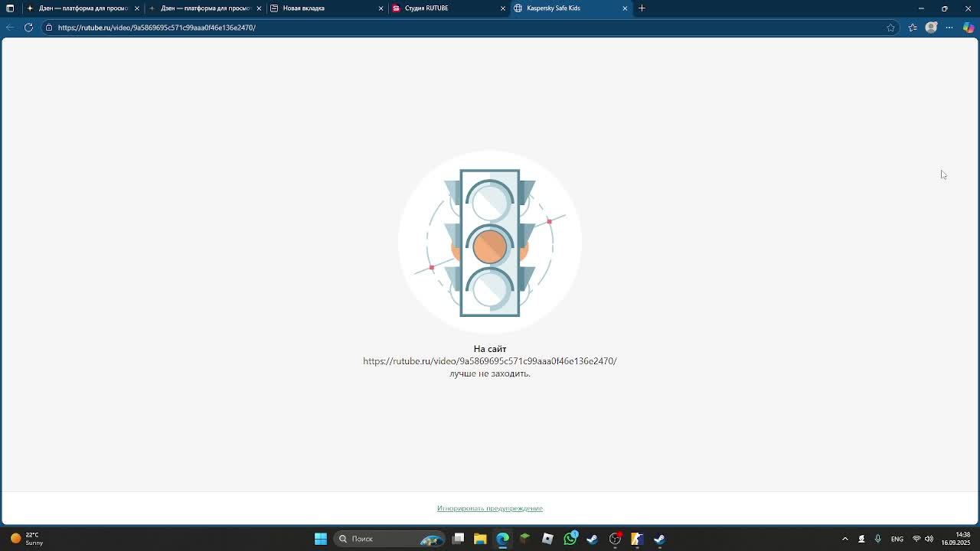The width and height of the screenshot is (980, 551).
Task: Click the лучше не заходить text
Action: tap(490, 373)
